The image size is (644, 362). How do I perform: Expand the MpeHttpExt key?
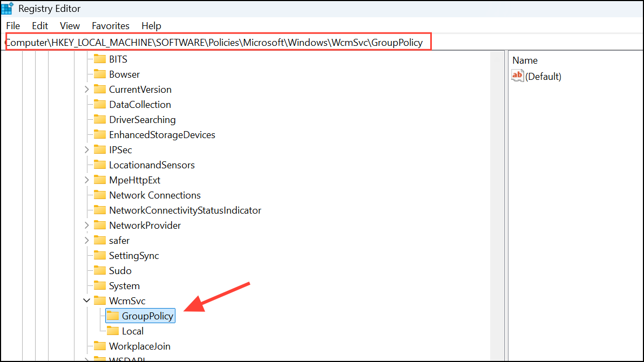(x=87, y=180)
